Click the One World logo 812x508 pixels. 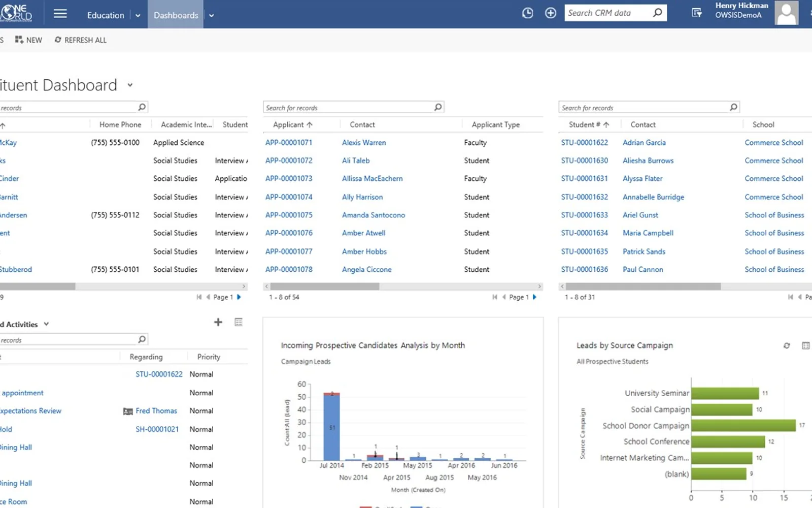[16, 13]
